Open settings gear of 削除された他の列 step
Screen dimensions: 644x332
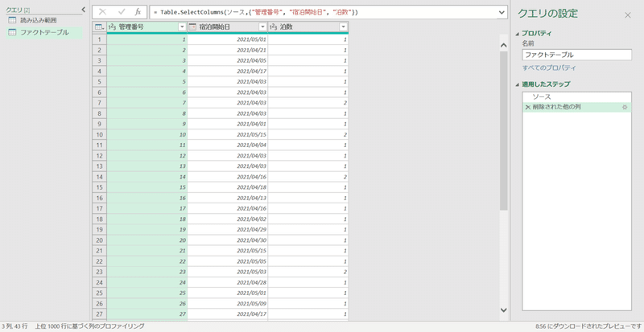point(625,108)
